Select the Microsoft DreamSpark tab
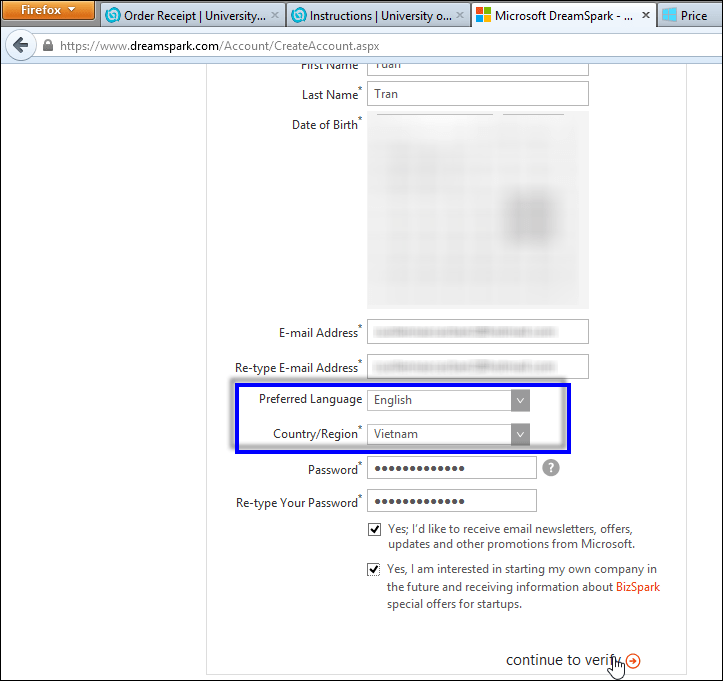This screenshot has width=723, height=681. pos(563,16)
